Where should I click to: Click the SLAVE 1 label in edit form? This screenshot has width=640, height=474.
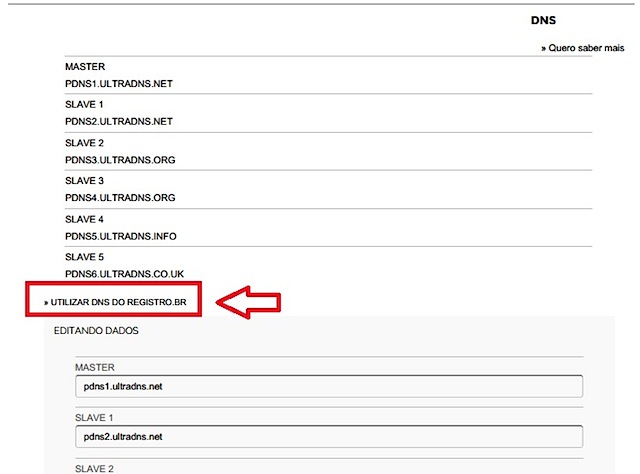point(95,417)
